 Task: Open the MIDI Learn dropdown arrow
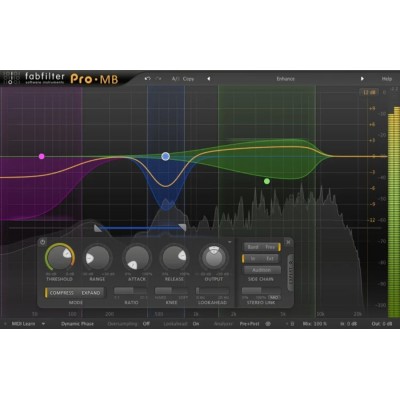point(43,324)
